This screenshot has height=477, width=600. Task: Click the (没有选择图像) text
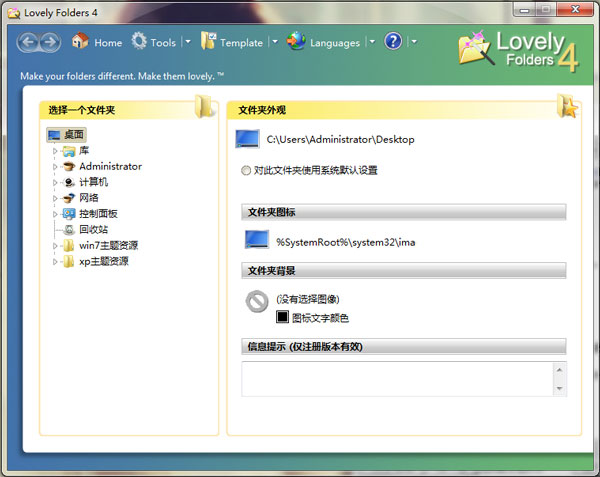[308, 299]
